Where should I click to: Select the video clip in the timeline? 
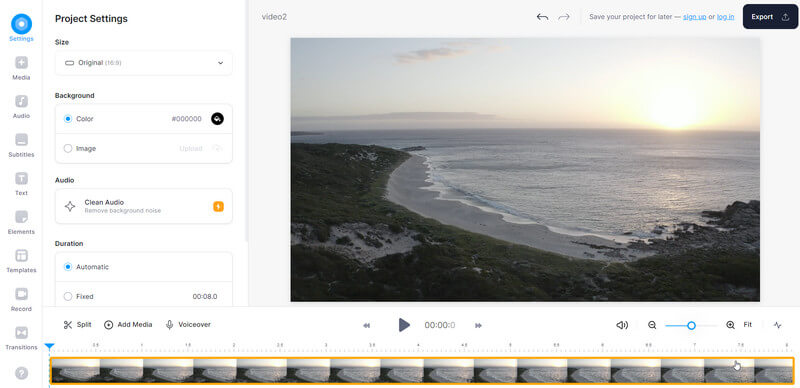(x=422, y=371)
